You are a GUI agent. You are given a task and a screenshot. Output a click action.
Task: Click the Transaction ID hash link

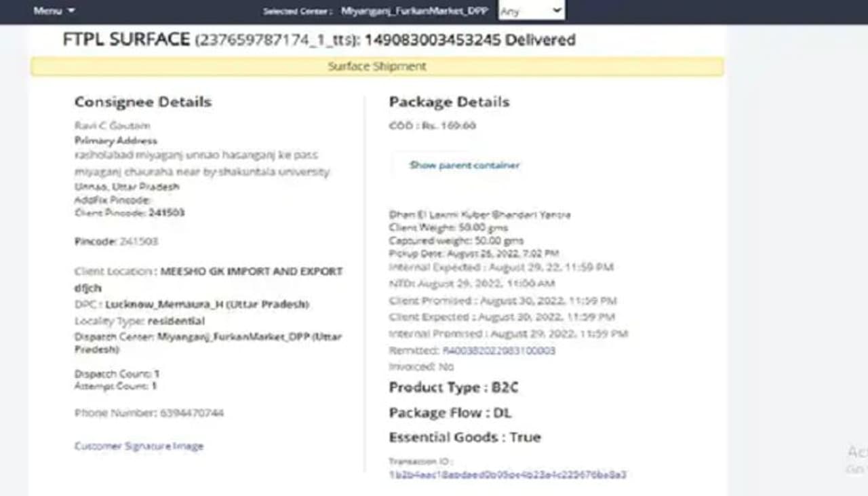(507, 474)
